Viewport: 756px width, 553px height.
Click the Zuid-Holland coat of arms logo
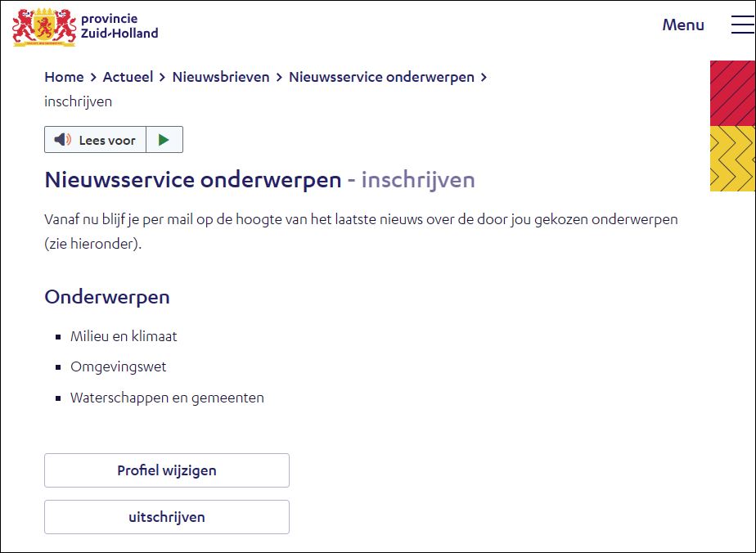tap(43, 26)
